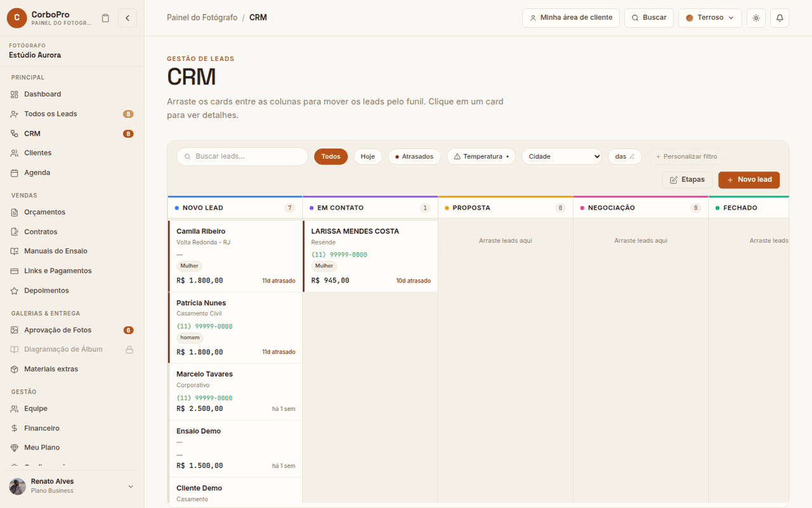The height and width of the screenshot is (508, 812).
Task: Open the Financeiro section
Action: coord(72,428)
